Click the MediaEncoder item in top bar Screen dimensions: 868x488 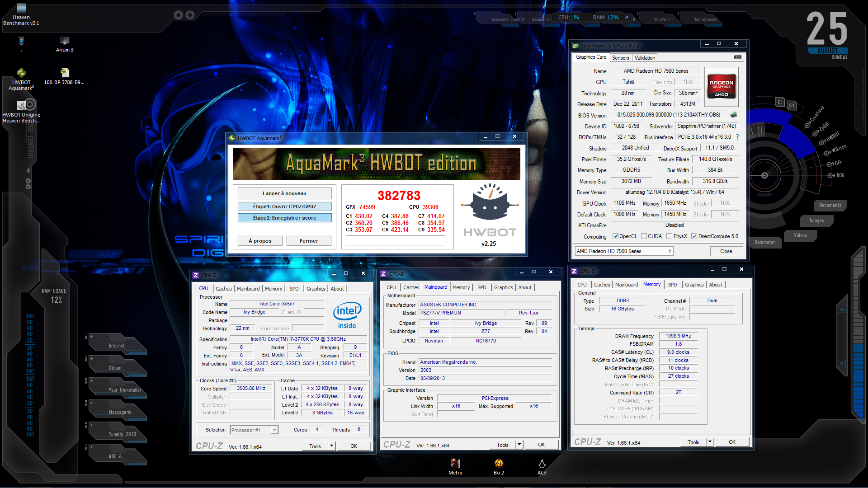coord(706,19)
